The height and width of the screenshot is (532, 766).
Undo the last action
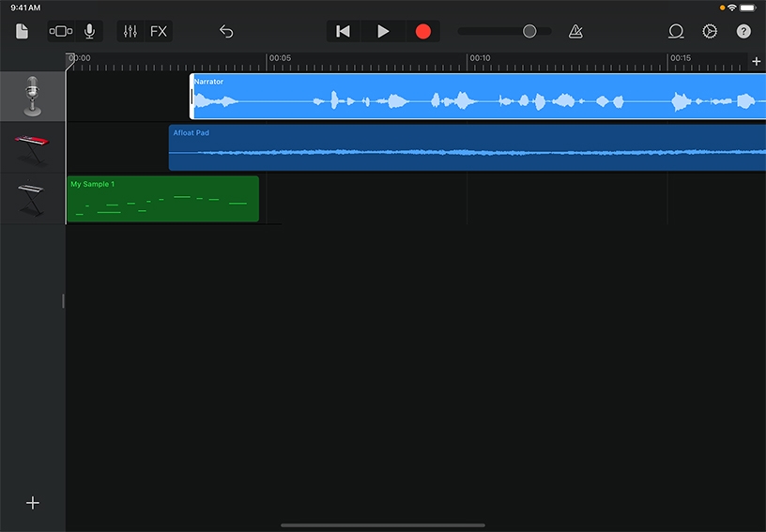click(226, 31)
